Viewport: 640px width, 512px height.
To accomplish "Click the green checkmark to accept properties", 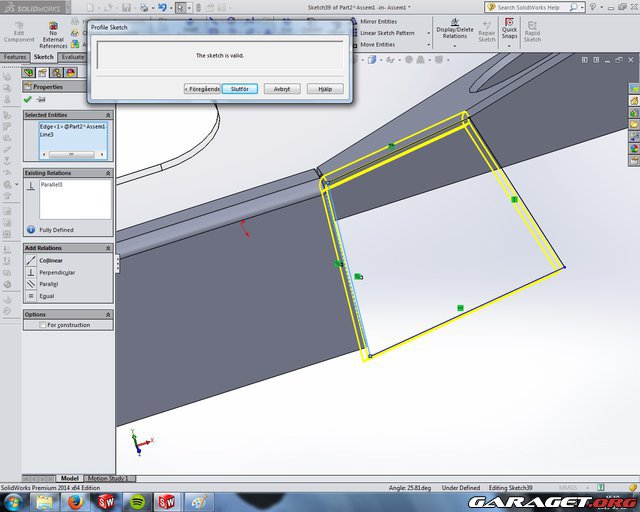I will point(28,99).
